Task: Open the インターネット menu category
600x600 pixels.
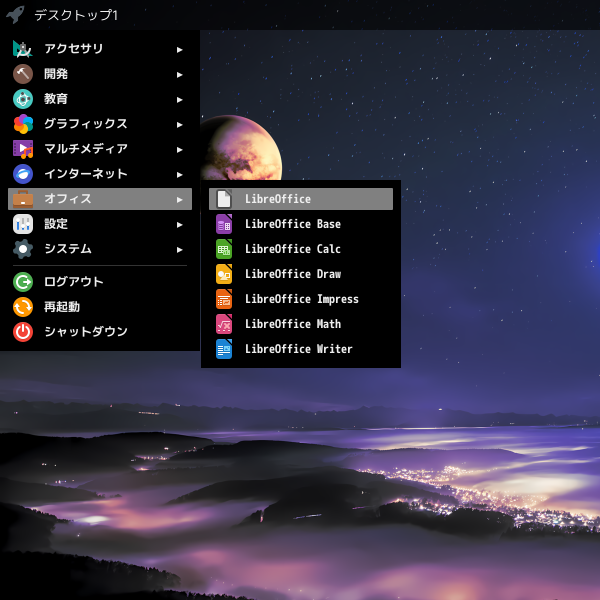Action: 86,174
